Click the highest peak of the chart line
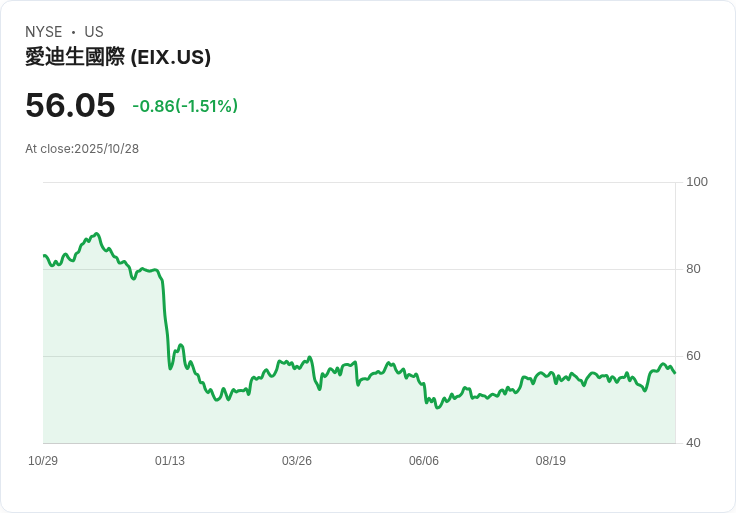This screenshot has height=513, width=736. (96, 233)
